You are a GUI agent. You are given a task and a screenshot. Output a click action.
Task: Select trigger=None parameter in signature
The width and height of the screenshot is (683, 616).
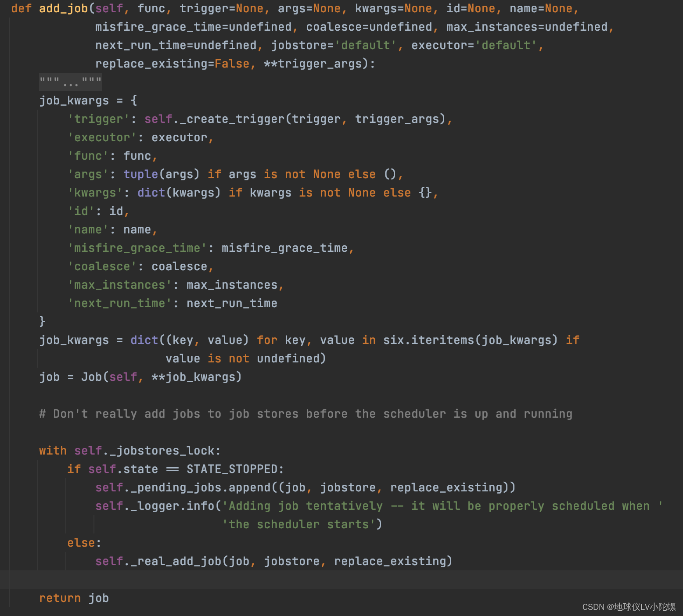tap(222, 8)
